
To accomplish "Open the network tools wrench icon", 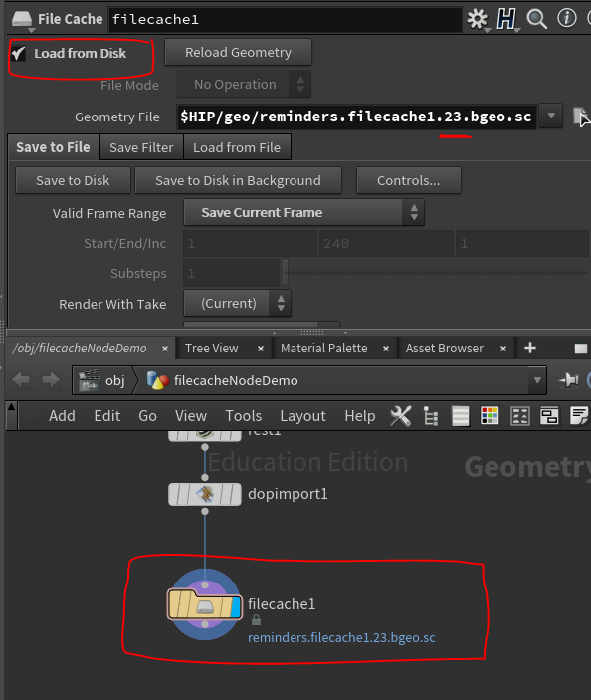I will pyautogui.click(x=400, y=416).
